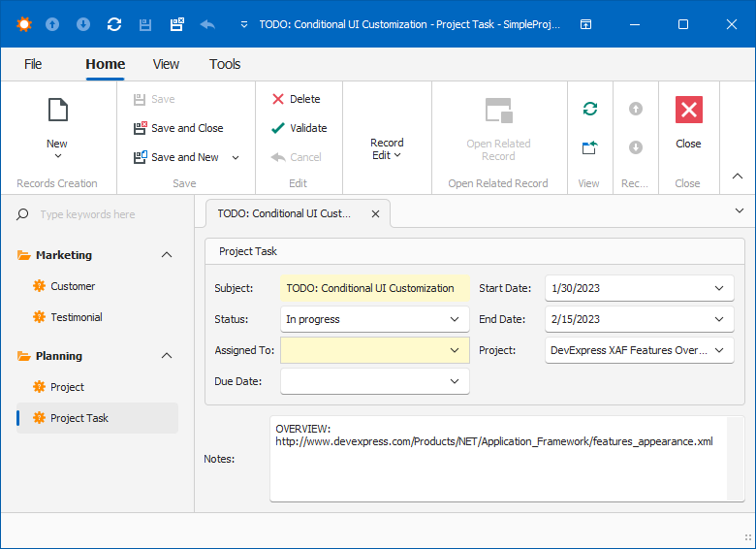Click the Marketing folder icon

pos(23,255)
